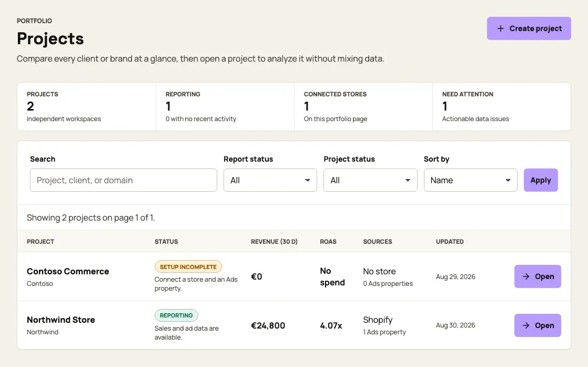Open the Report status dropdown
The width and height of the screenshot is (588, 367).
[x=270, y=180]
